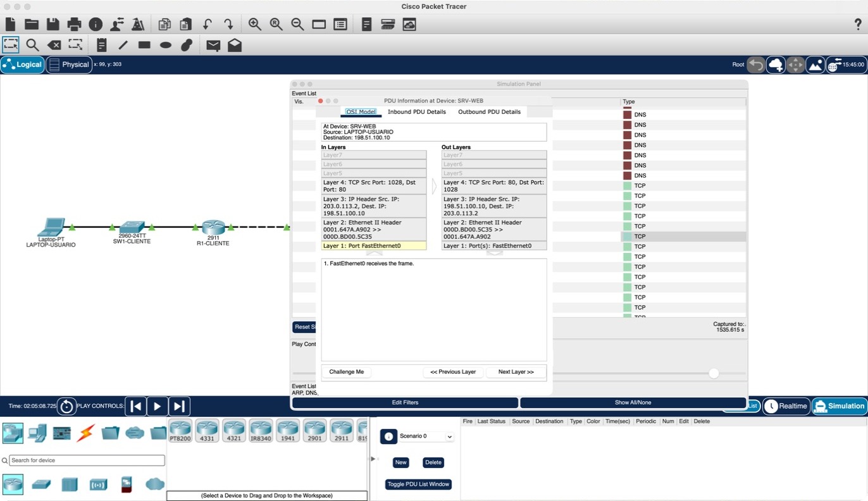
Task: Click the Next Layer button
Action: (x=516, y=372)
